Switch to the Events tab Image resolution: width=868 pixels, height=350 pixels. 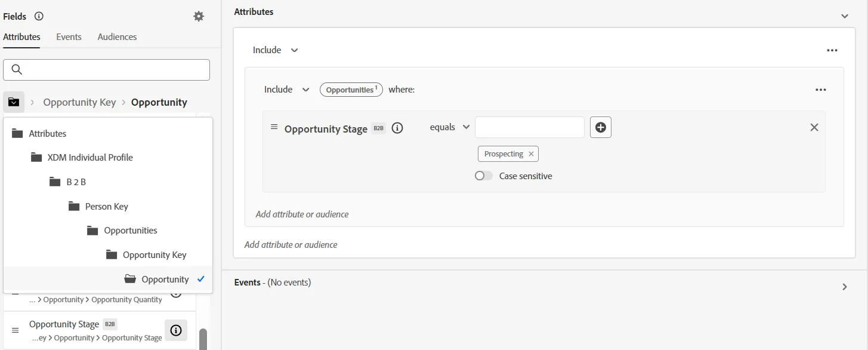(x=69, y=37)
